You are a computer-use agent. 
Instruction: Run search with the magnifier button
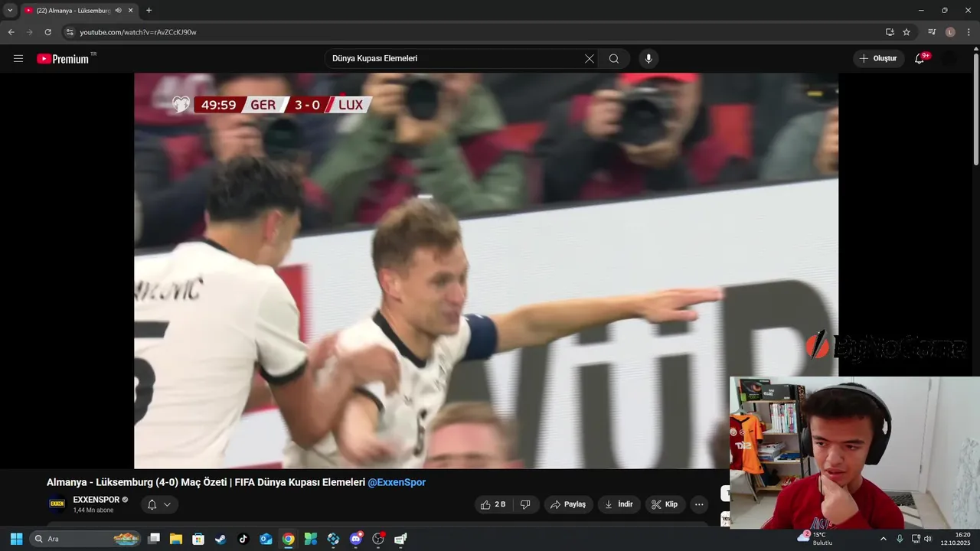tap(614, 59)
